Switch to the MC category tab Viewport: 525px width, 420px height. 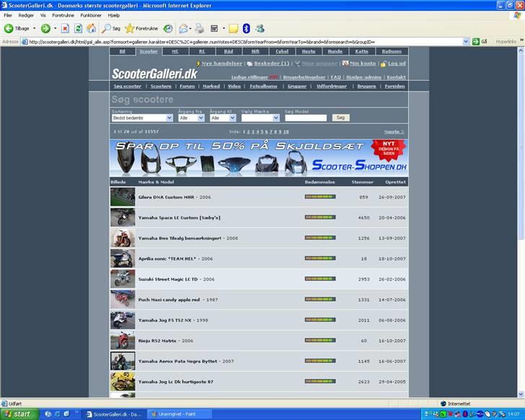pyautogui.click(x=175, y=52)
